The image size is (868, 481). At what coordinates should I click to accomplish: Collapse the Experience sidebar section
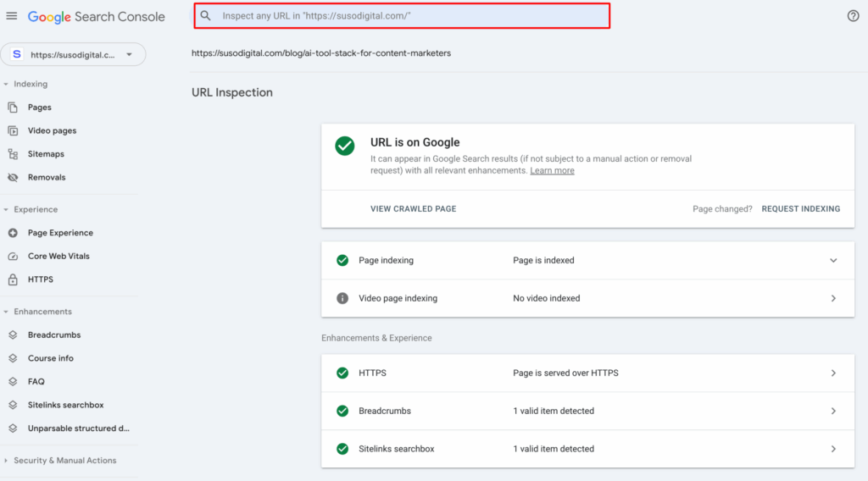(6, 209)
